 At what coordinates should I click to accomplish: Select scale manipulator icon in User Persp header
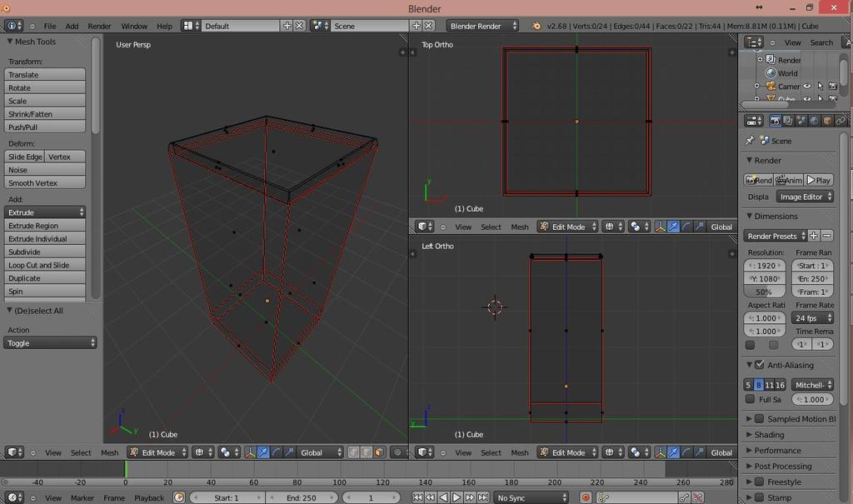pos(289,452)
